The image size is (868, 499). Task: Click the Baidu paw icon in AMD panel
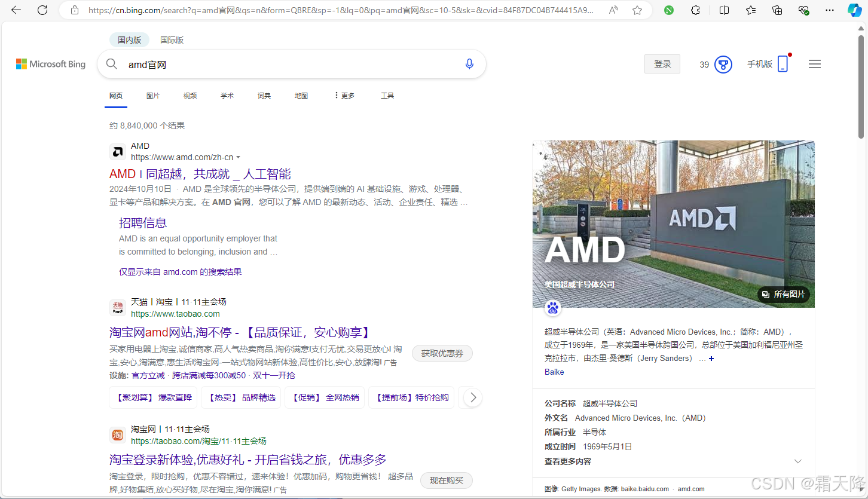pyautogui.click(x=553, y=308)
